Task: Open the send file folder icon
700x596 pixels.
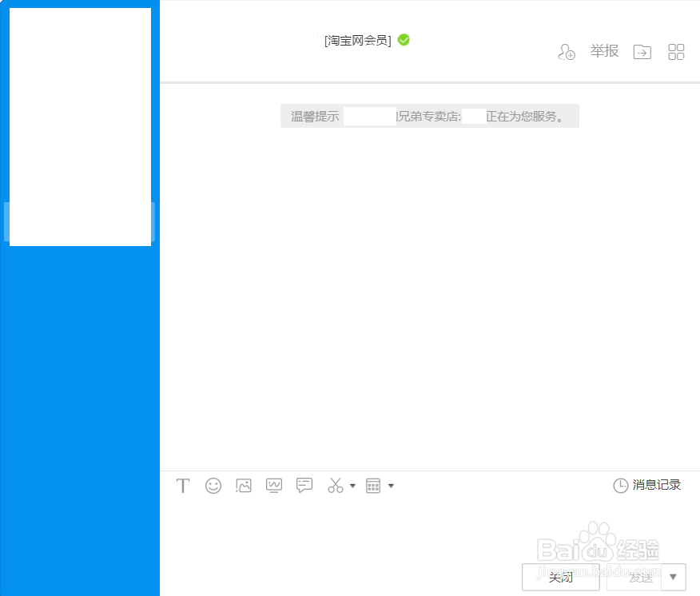Action: [642, 52]
